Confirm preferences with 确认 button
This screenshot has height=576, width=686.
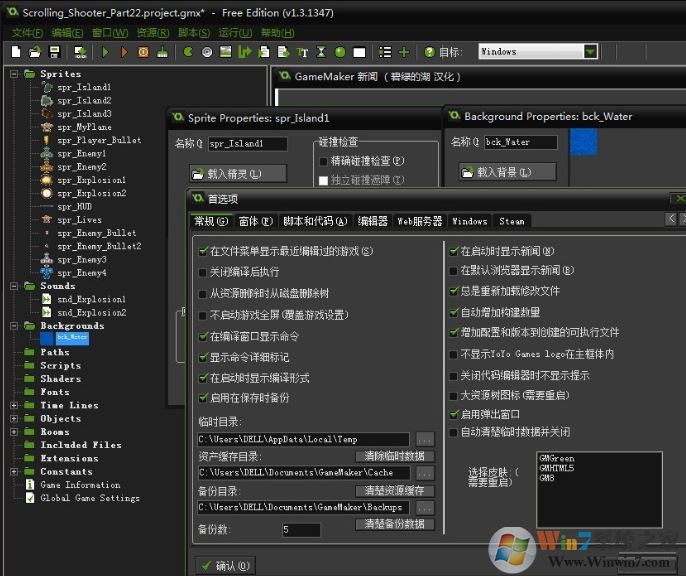226,566
